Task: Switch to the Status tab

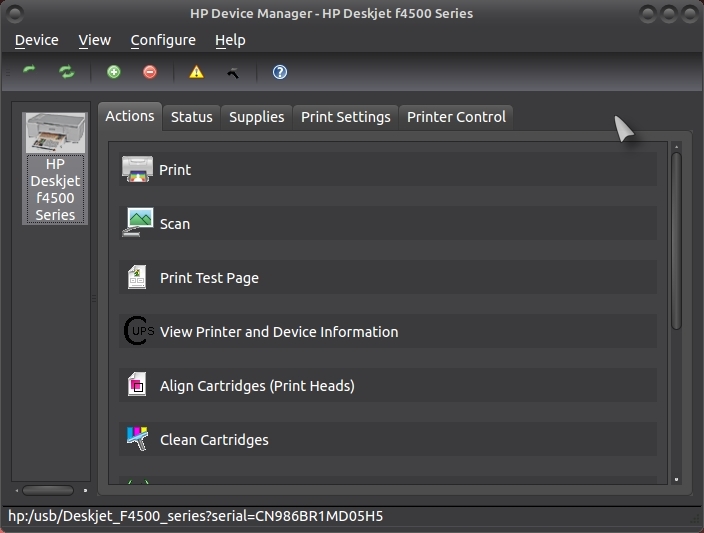Action: (192, 117)
